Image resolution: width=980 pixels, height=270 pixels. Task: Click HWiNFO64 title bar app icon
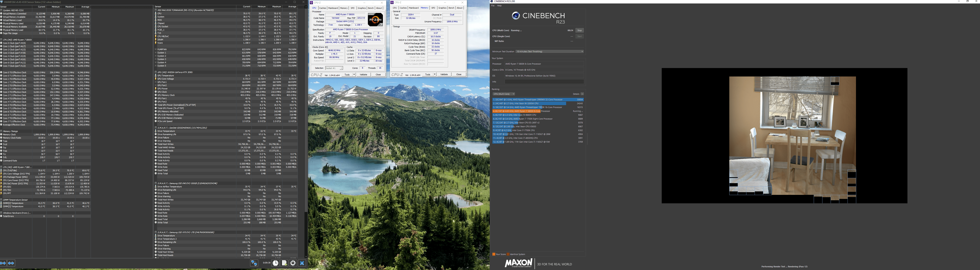pyautogui.click(x=2, y=2)
